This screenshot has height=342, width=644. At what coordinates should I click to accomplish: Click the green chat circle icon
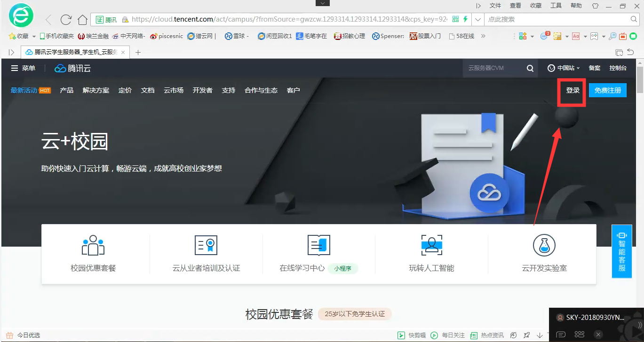click(634, 36)
